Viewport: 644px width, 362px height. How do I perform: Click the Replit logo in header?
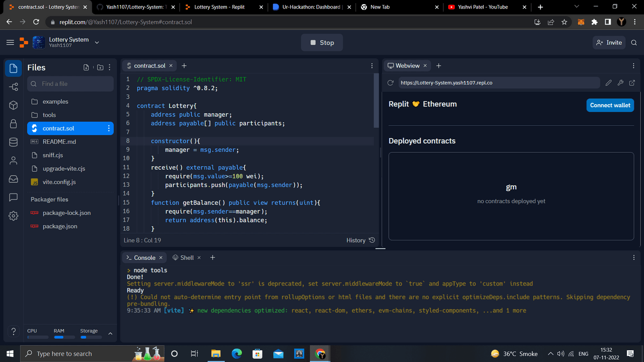[x=24, y=42]
